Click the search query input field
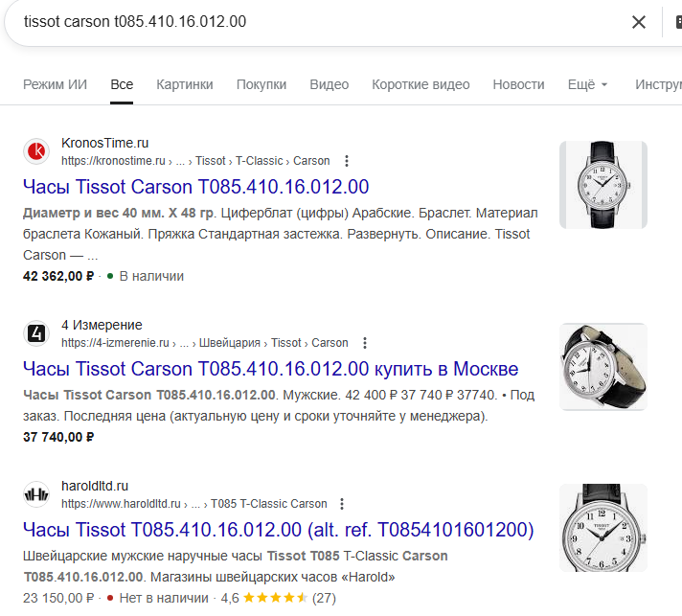The image size is (682, 616). [316, 21]
